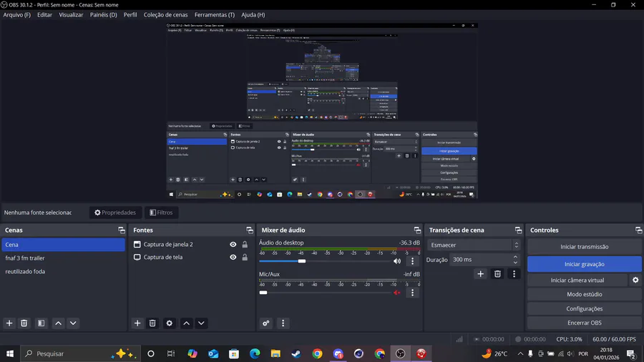
Task: Open Steam from the taskbar
Action: coord(296,353)
